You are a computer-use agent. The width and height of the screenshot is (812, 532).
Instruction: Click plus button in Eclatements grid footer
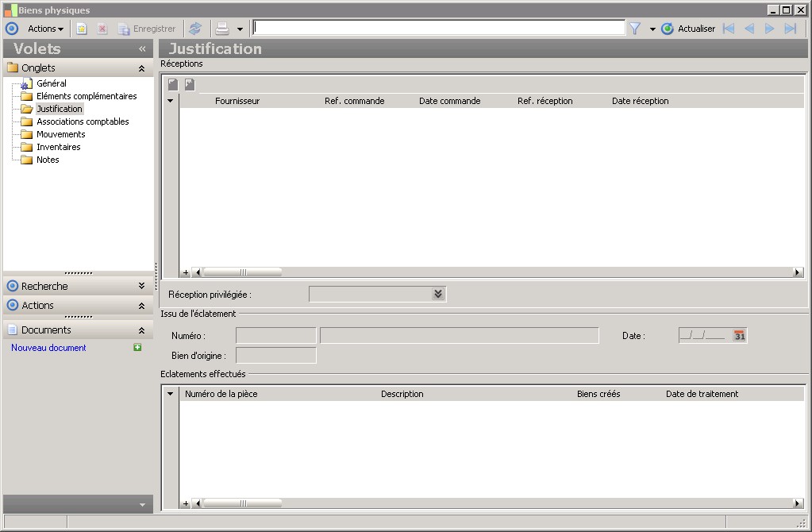tap(186, 503)
